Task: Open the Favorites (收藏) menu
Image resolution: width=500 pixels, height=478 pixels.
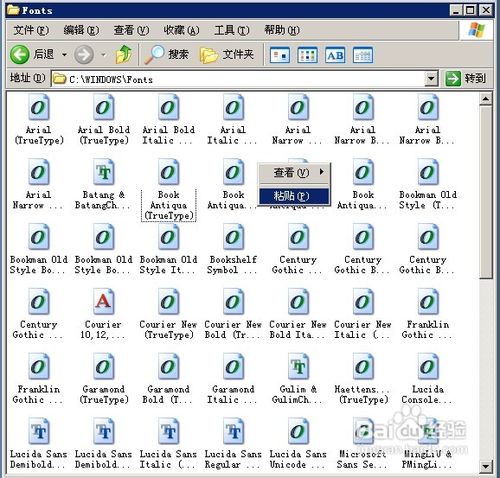Action: pos(181,30)
